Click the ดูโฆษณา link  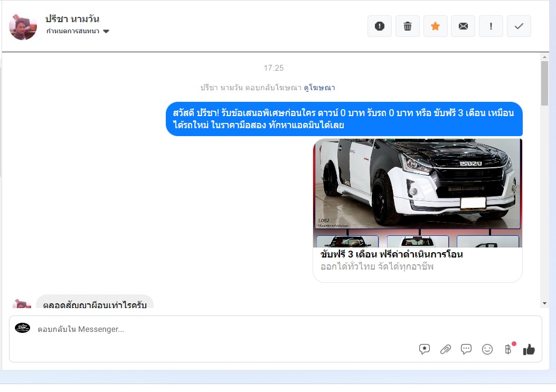point(319,88)
